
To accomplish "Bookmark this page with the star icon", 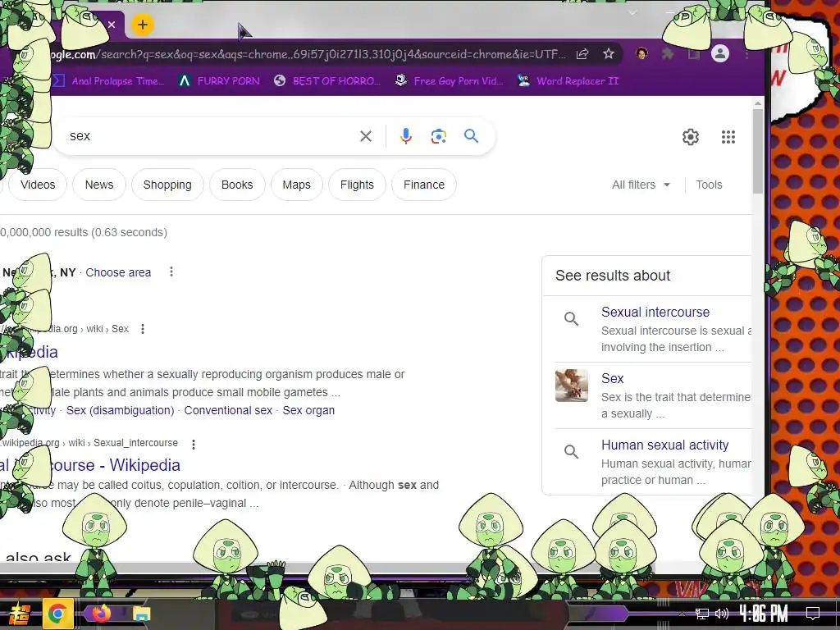I will tap(609, 53).
